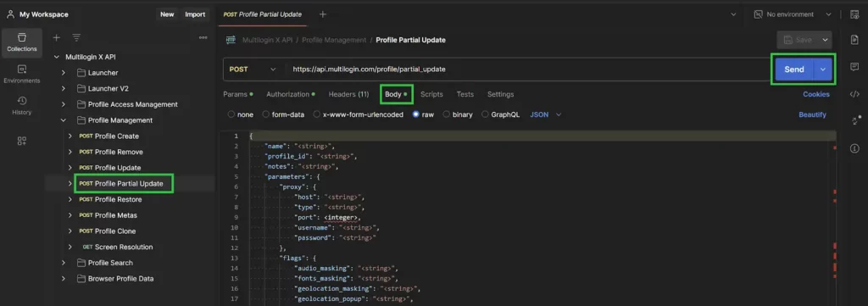This screenshot has height=306, width=868.
Task: Open the tabs overflow chevron dropdown
Action: click(733, 14)
